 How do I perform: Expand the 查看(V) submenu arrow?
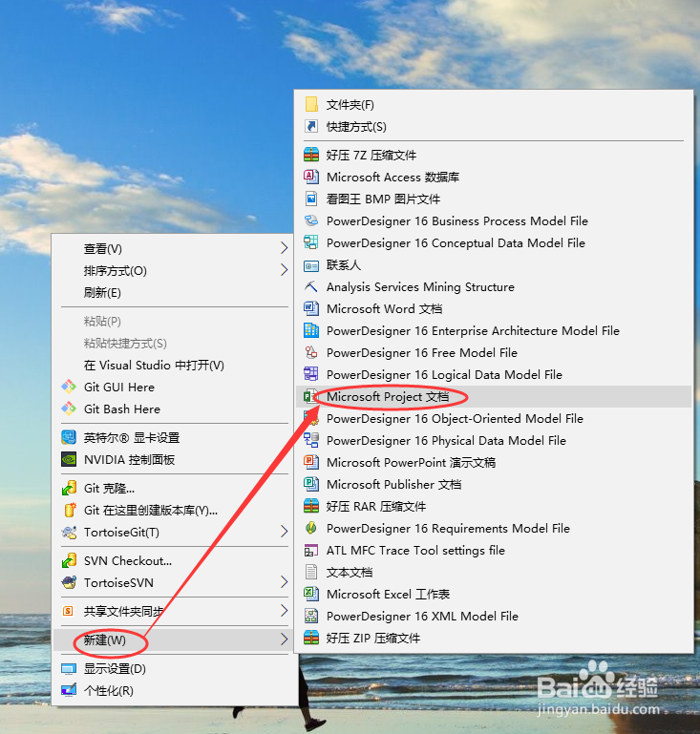click(x=284, y=248)
